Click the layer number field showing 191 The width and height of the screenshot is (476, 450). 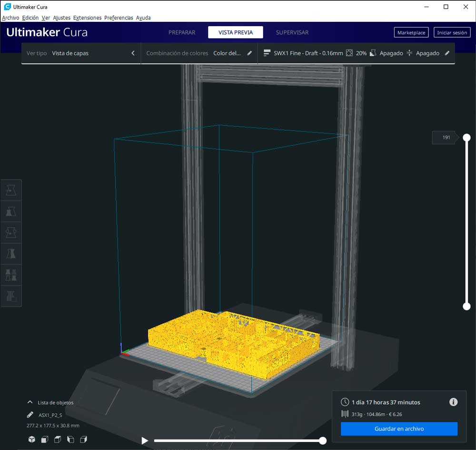tap(446, 138)
